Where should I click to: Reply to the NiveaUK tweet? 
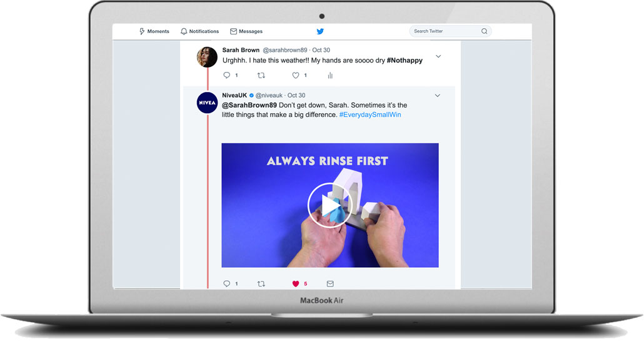(227, 284)
